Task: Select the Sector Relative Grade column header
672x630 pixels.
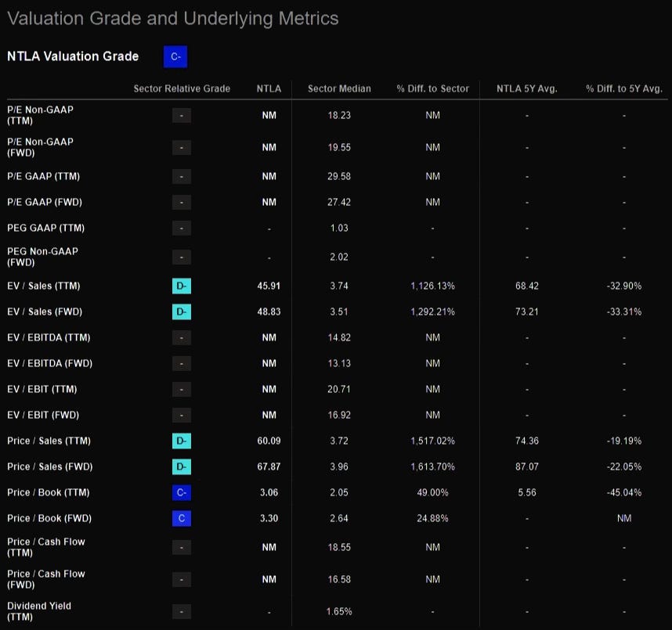Action: coord(182,88)
